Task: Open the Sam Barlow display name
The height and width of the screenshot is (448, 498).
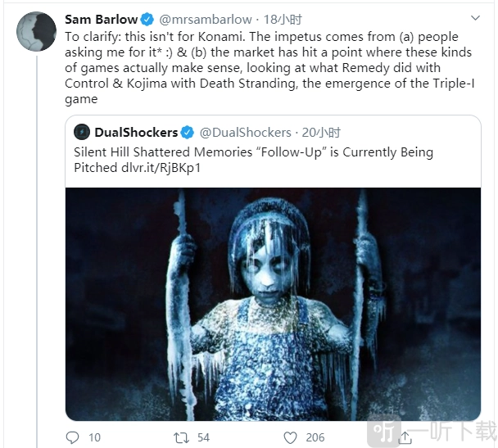Action: pos(101,20)
